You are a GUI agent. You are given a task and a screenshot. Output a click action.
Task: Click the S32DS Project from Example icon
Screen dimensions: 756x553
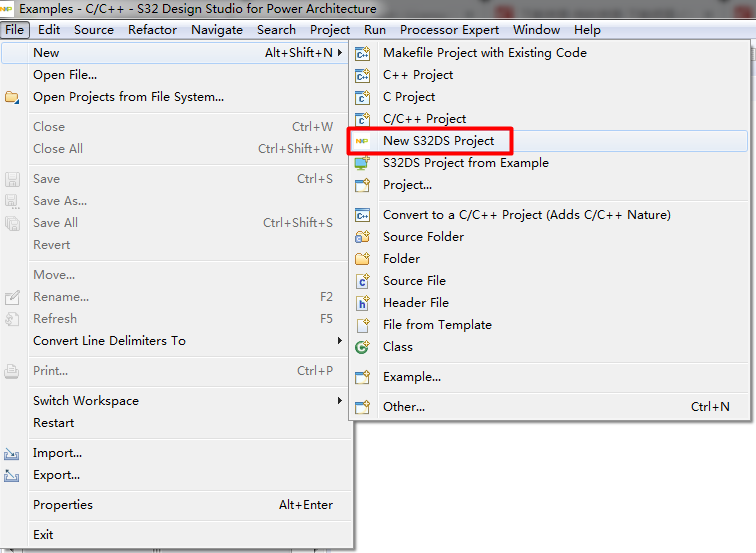point(363,163)
